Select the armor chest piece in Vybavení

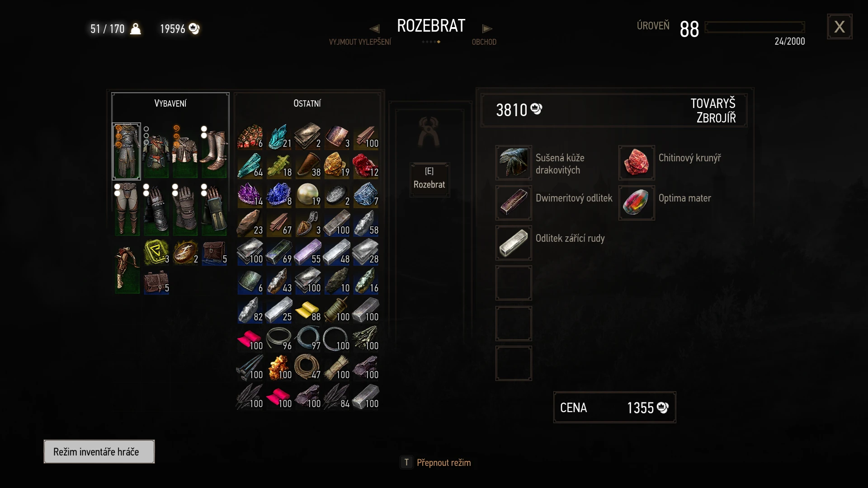(x=127, y=151)
